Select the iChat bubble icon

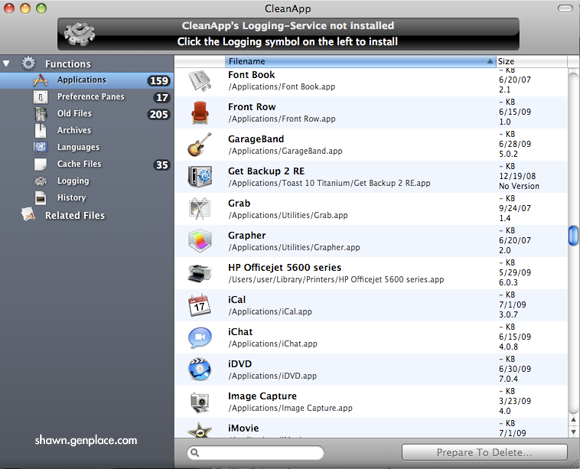[x=200, y=338]
